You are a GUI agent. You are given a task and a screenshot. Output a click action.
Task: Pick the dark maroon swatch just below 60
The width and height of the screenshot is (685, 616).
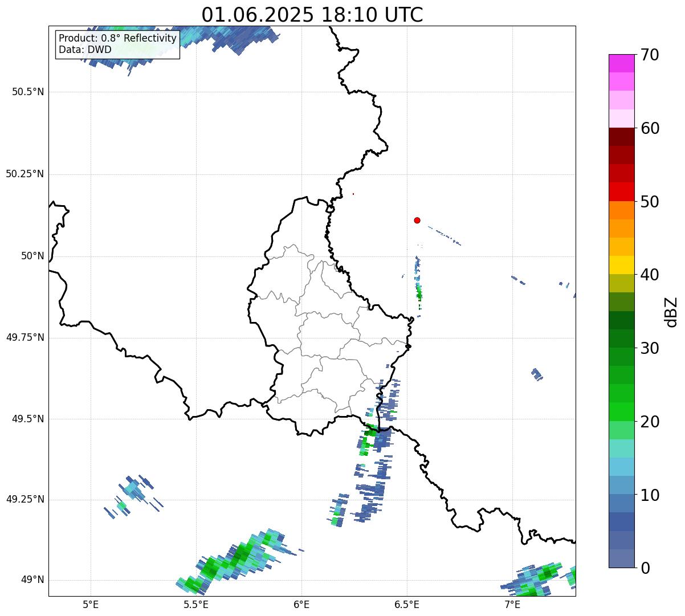621,137
